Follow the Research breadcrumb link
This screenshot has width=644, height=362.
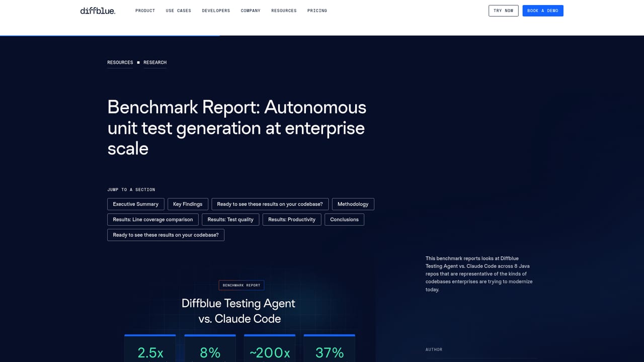point(155,62)
